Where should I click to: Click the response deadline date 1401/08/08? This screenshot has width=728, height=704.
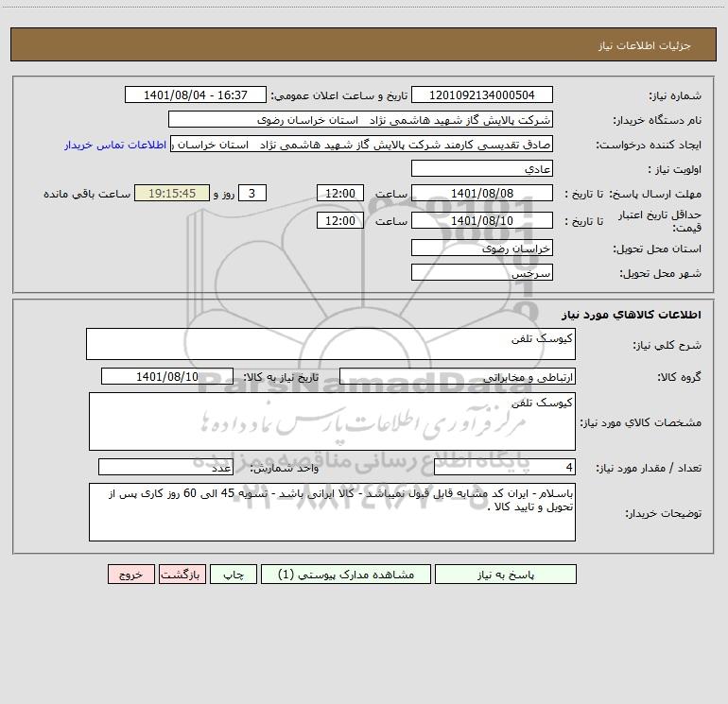(x=482, y=193)
